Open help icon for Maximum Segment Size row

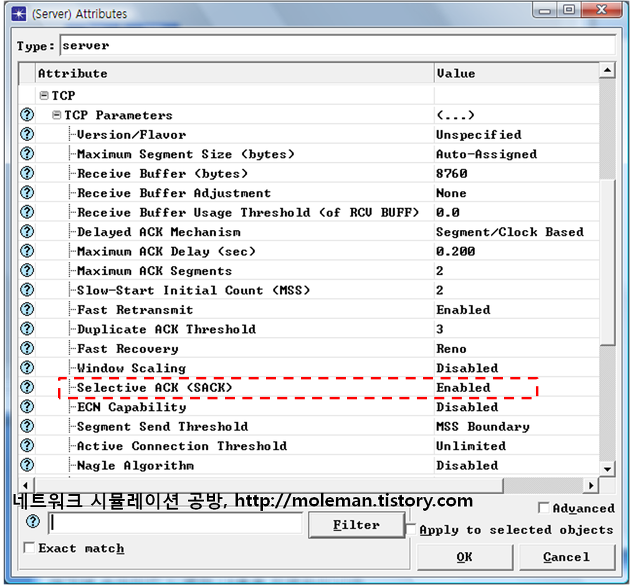tap(27, 154)
